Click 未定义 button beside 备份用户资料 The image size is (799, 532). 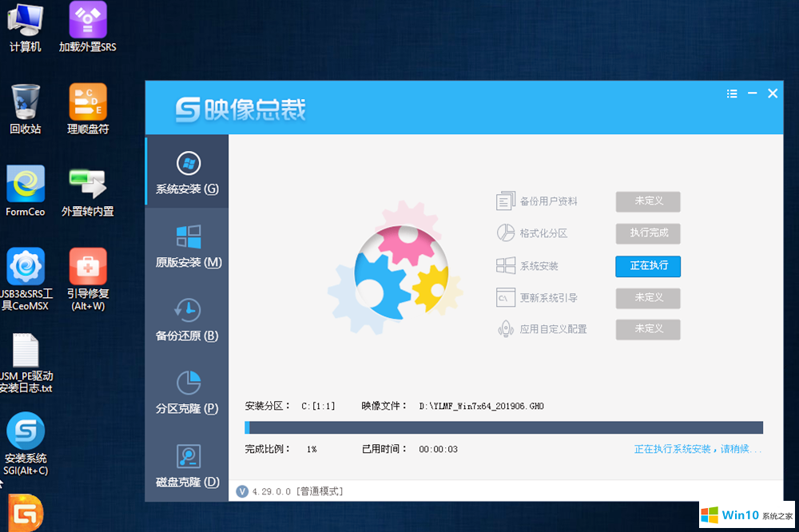648,201
